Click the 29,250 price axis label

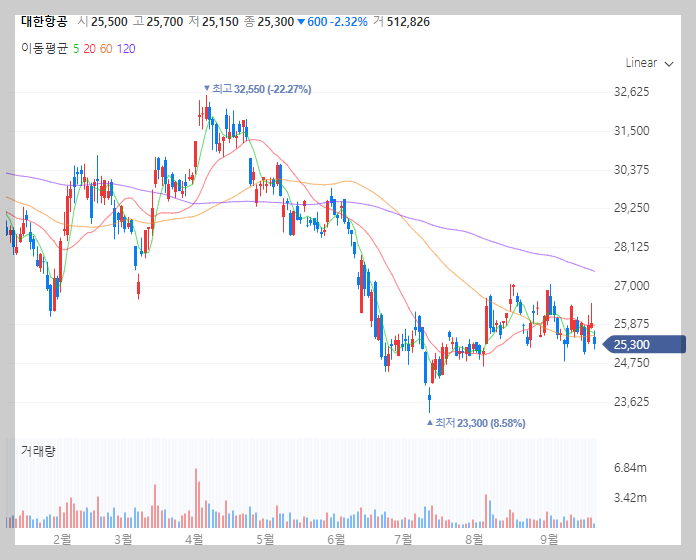click(x=631, y=208)
